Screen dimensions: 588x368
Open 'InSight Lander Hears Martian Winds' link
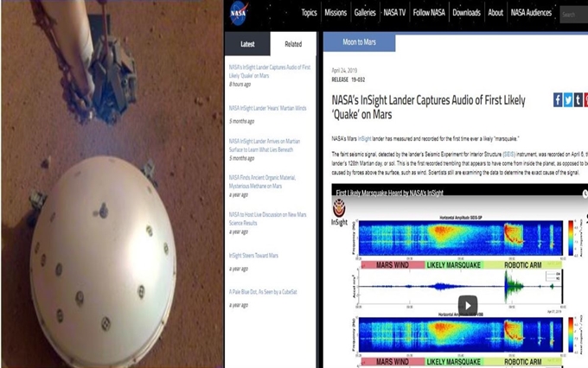click(x=267, y=108)
